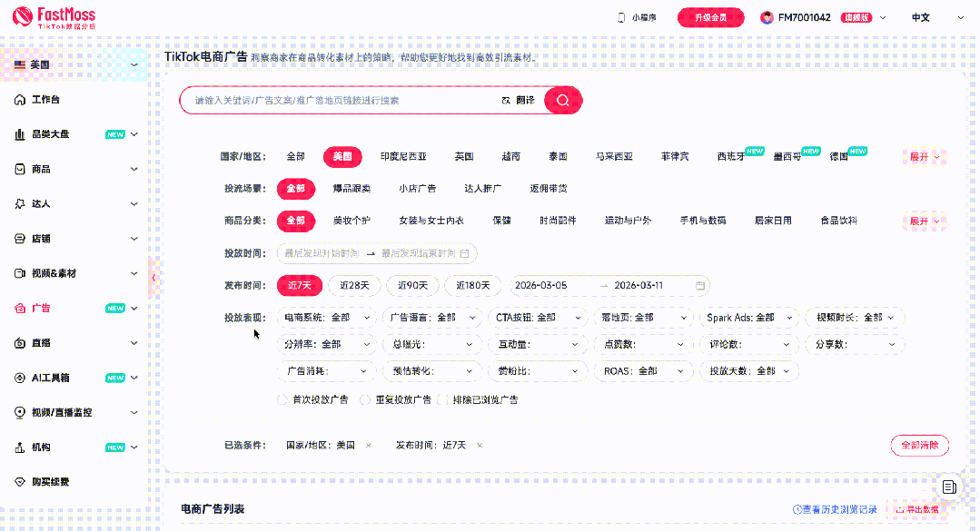Viewport: 980px width, 531px height.
Task: Click the user avatar icon
Action: point(767,17)
